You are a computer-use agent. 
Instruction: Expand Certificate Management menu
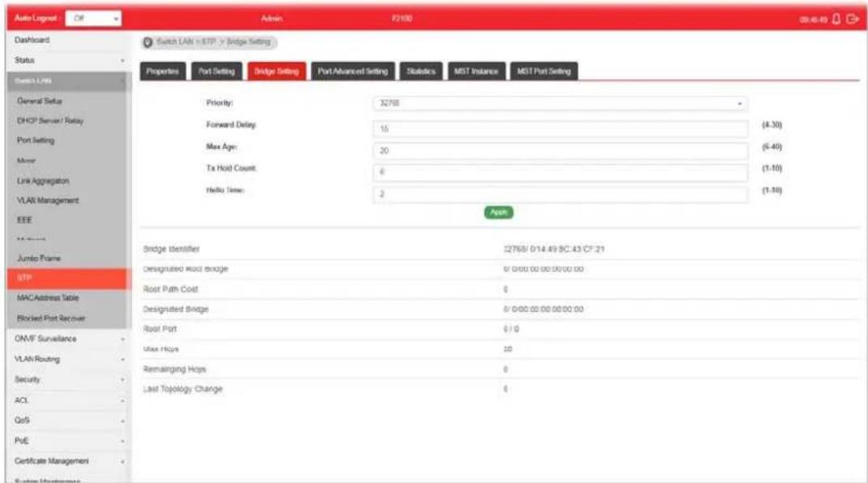click(x=69, y=461)
